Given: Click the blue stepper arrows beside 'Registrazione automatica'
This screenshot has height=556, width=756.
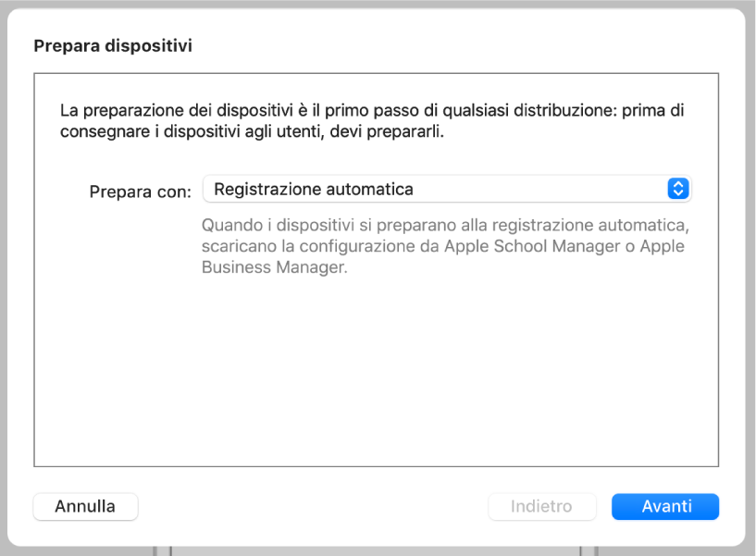Looking at the screenshot, I should [x=678, y=189].
